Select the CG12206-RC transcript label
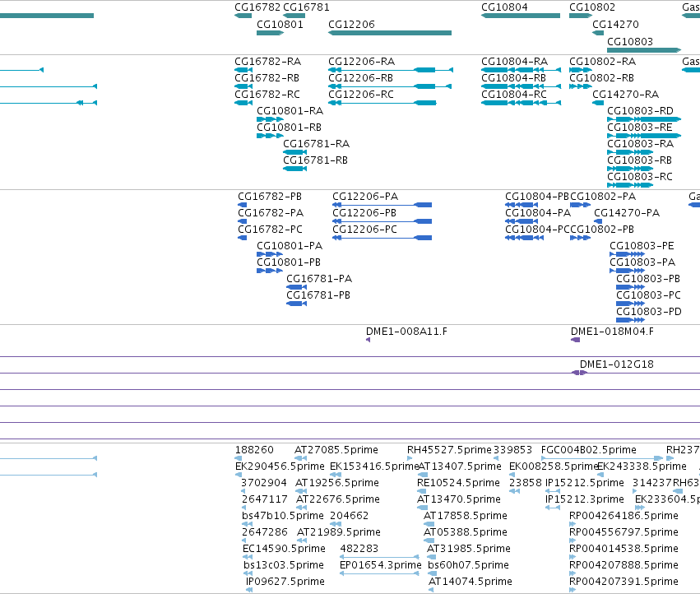The width and height of the screenshot is (700, 594). click(361, 95)
